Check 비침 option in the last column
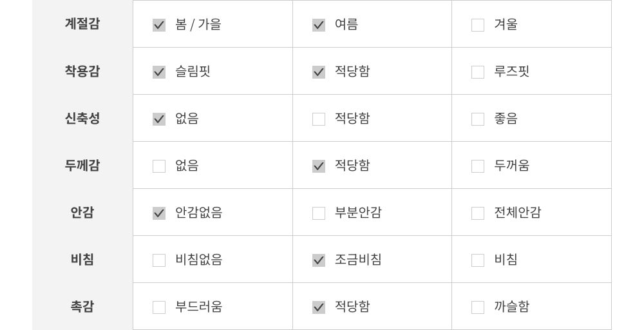644x330 pixels. pyautogui.click(x=478, y=260)
